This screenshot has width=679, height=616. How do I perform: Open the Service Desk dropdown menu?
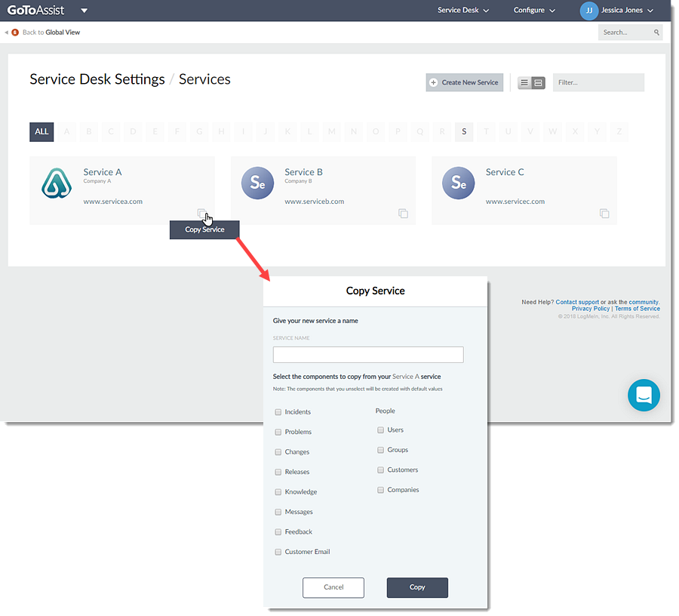(x=463, y=11)
